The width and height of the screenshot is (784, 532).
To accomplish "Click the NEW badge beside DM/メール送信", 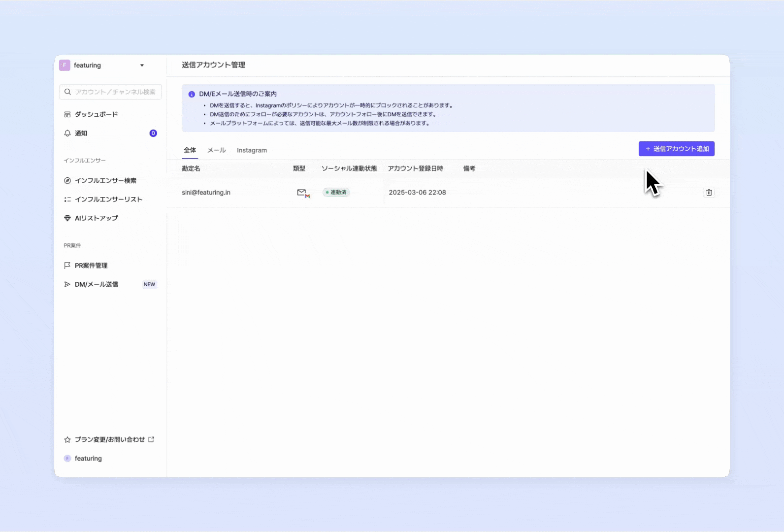I will tap(149, 284).
